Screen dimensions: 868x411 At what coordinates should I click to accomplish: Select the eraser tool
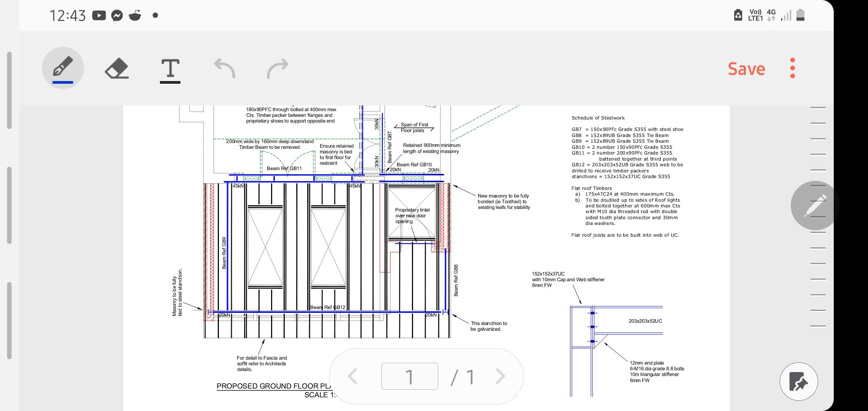click(116, 68)
